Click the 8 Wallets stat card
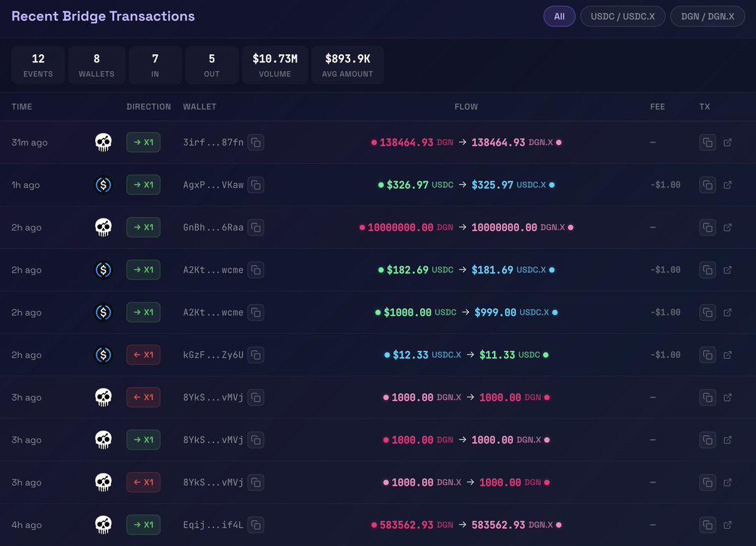This screenshot has height=546, width=756. point(96,65)
